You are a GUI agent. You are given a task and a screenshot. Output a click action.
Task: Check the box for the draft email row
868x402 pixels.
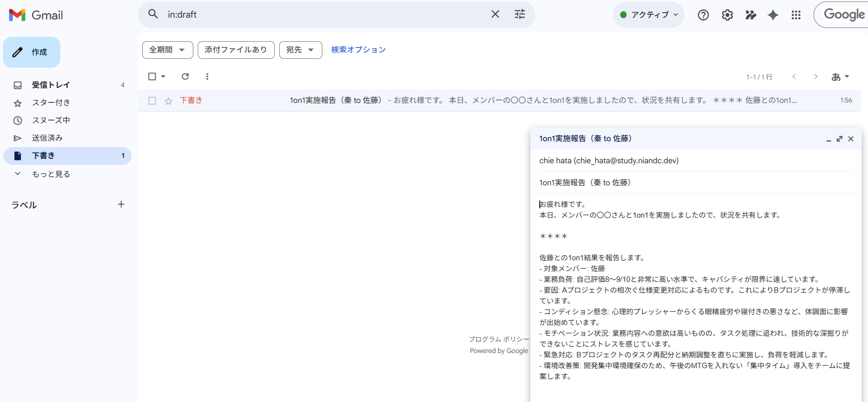click(152, 100)
